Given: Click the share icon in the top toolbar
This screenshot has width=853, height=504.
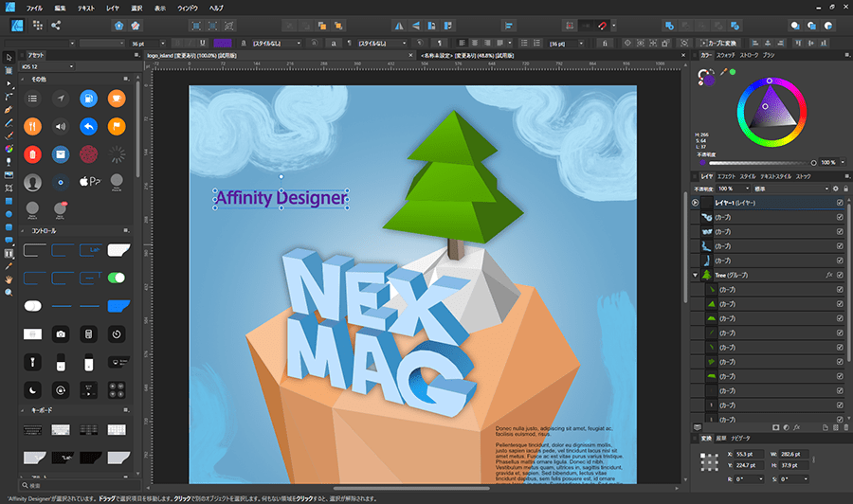Looking at the screenshot, I should pyautogui.click(x=56, y=26).
